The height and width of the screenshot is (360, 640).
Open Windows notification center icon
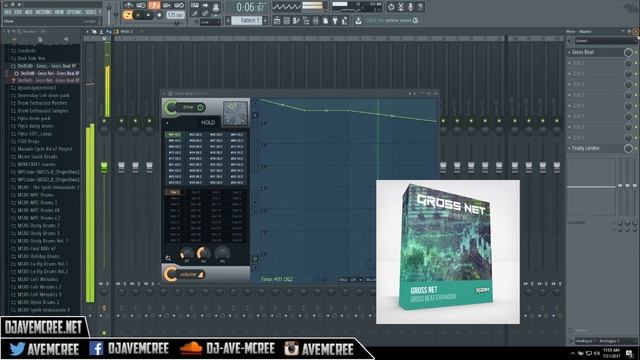pos(629,353)
